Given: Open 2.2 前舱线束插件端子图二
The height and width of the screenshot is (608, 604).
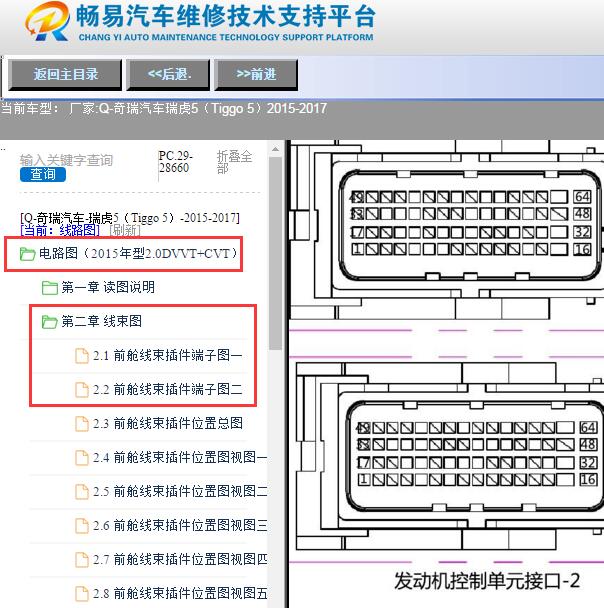Looking at the screenshot, I should [x=167, y=389].
